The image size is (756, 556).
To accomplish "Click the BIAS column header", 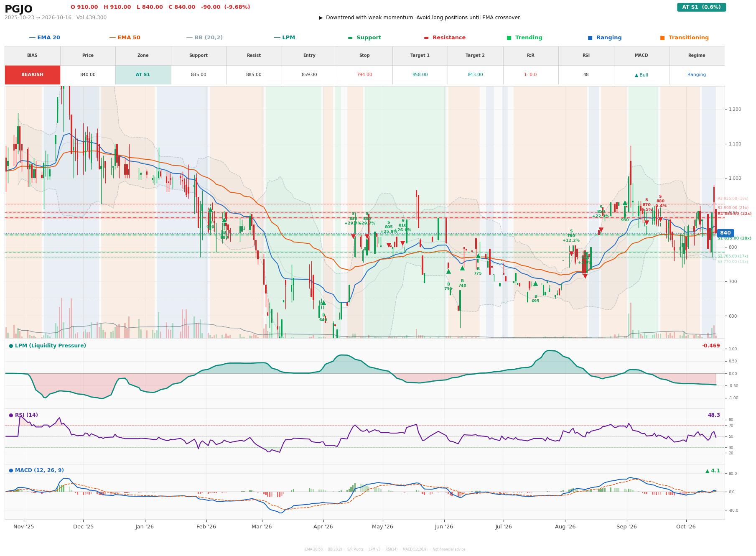I will pos(32,56).
